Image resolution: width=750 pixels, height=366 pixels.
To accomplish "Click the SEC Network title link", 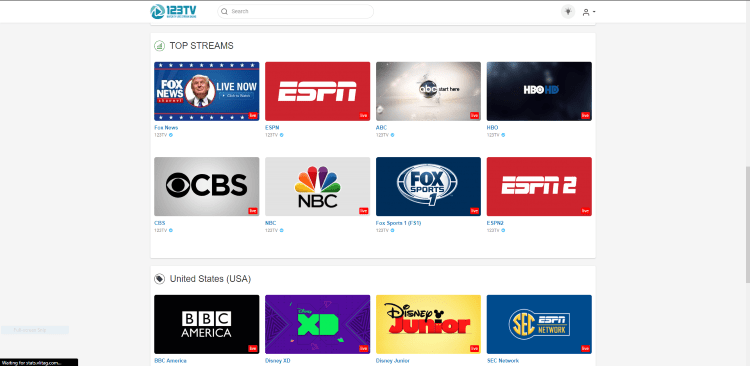I will [x=503, y=361].
